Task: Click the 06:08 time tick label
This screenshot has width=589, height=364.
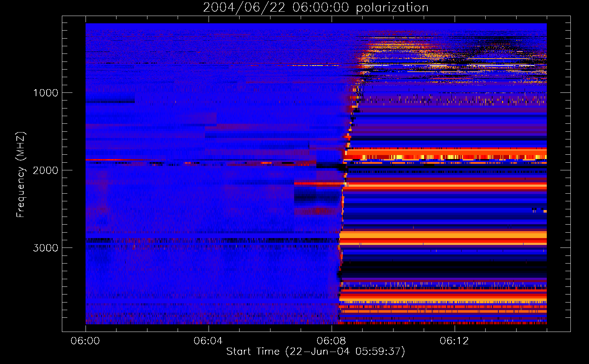Action: (331, 341)
